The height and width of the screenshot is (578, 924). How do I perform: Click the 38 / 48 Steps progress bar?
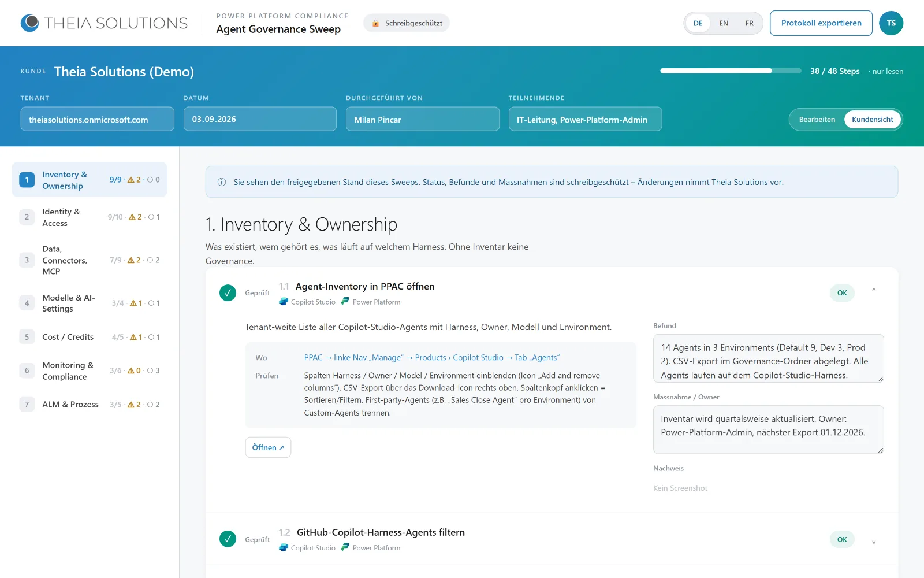click(731, 71)
